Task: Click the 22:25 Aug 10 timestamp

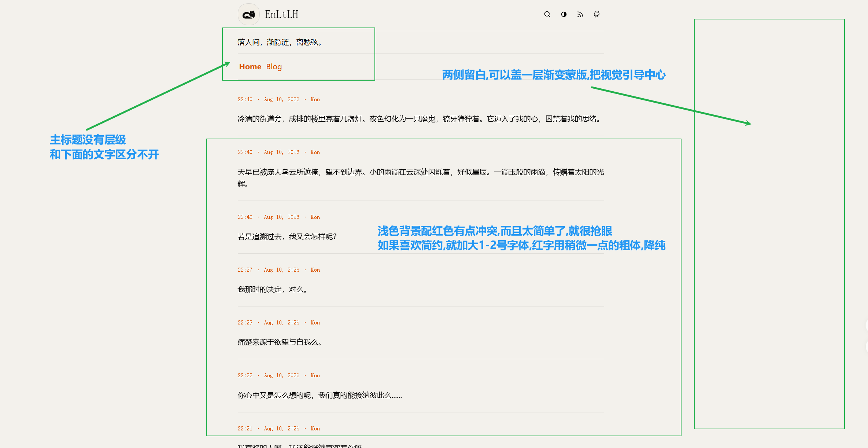Action: coord(278,323)
